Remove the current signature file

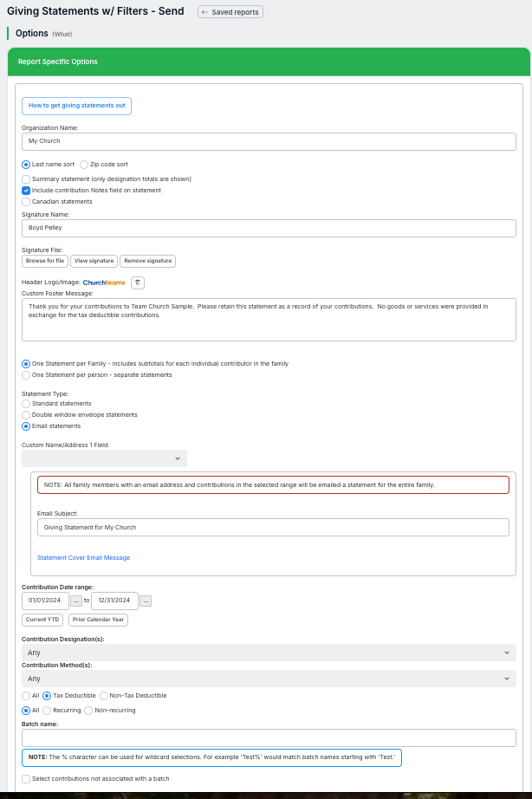tap(147, 260)
